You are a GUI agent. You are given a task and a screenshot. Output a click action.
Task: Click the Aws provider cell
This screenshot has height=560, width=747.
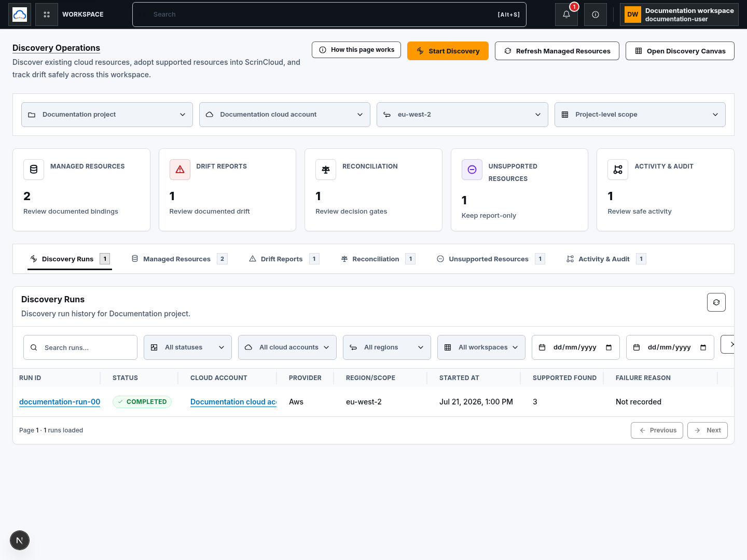coord(296,402)
